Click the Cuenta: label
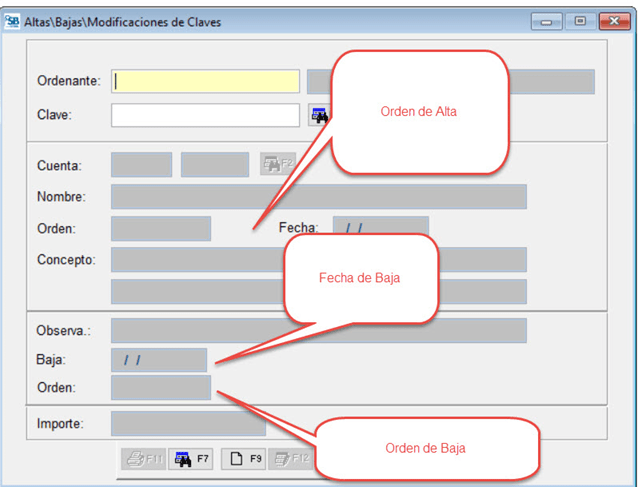 point(59,166)
